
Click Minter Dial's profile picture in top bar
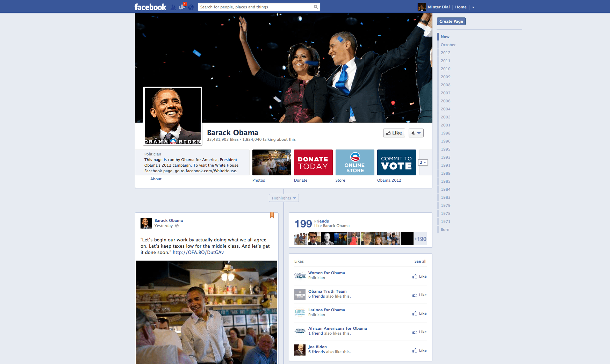click(x=422, y=7)
